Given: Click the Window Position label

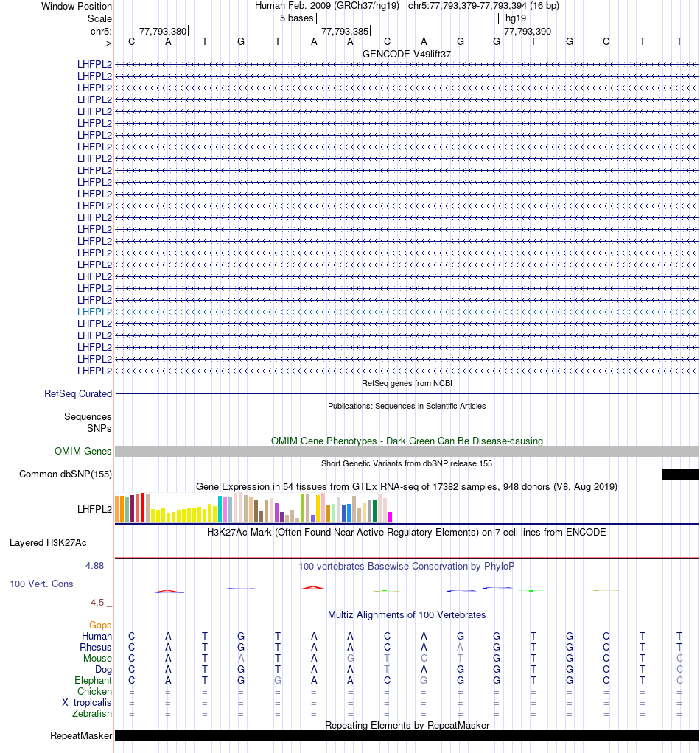Looking at the screenshot, I should 77,6.
